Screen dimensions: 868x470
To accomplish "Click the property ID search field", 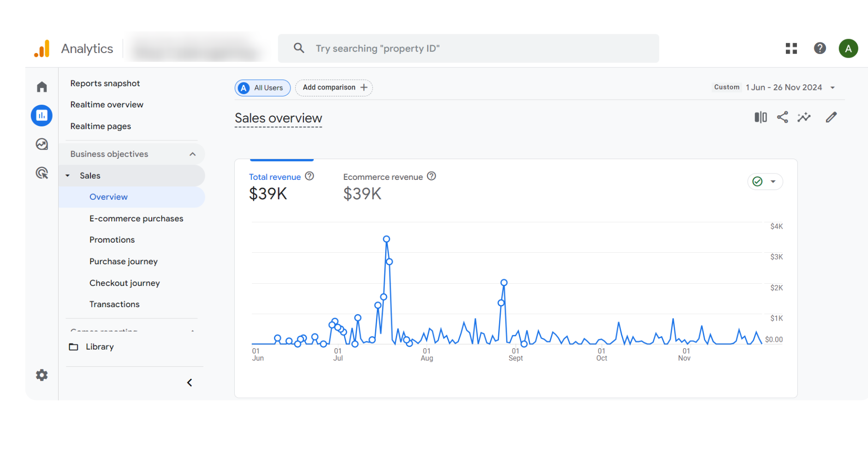I will 468,48.
